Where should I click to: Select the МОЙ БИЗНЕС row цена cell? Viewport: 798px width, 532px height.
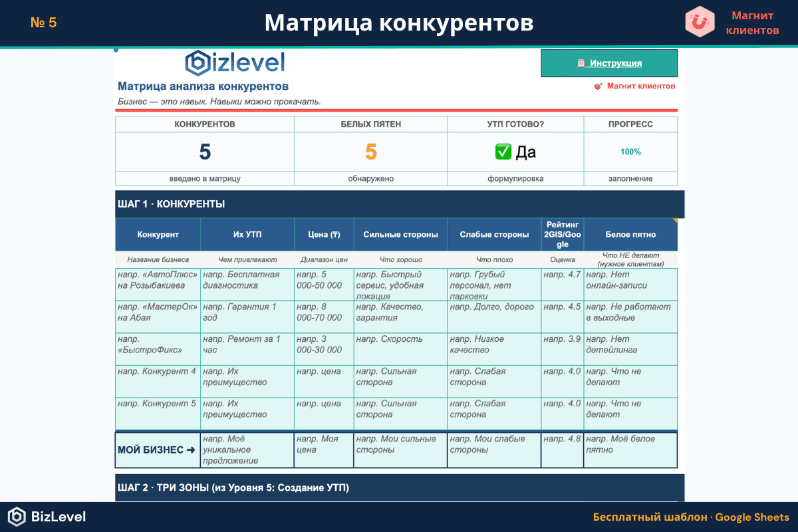[323, 450]
